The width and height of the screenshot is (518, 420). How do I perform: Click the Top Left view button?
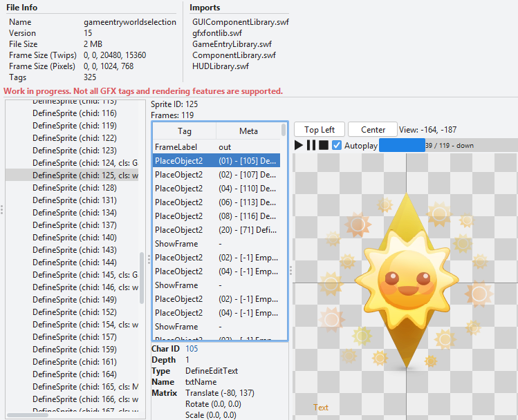click(x=320, y=129)
